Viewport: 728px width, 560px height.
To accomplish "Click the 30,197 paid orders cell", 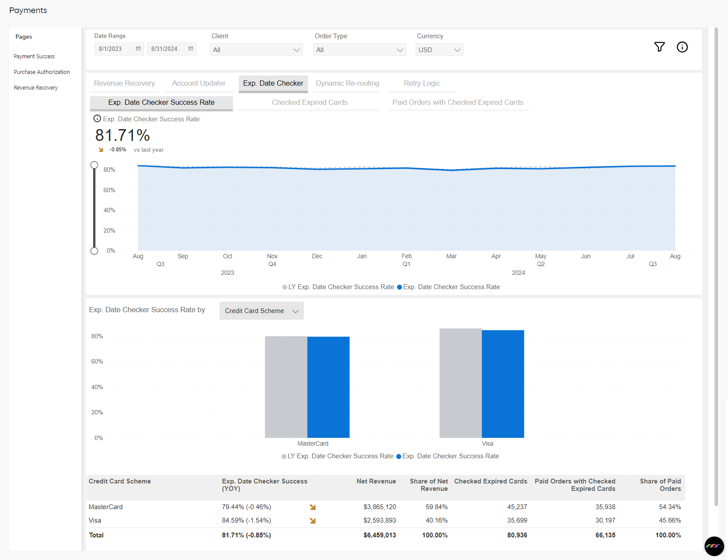I will (605, 520).
